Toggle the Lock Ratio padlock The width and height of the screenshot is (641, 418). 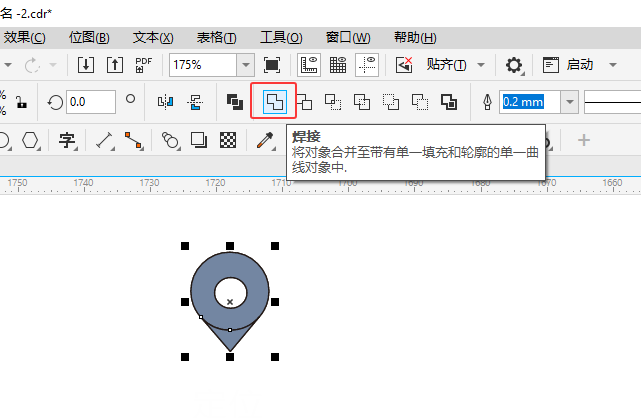coord(21,102)
